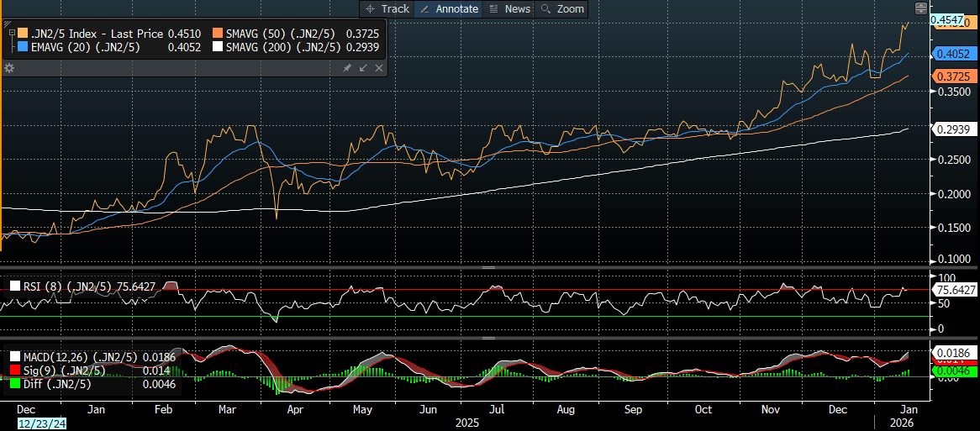The image size is (980, 431).
Task: Click the .JN2/5 Index Last Price color swatch
Action: (23, 34)
